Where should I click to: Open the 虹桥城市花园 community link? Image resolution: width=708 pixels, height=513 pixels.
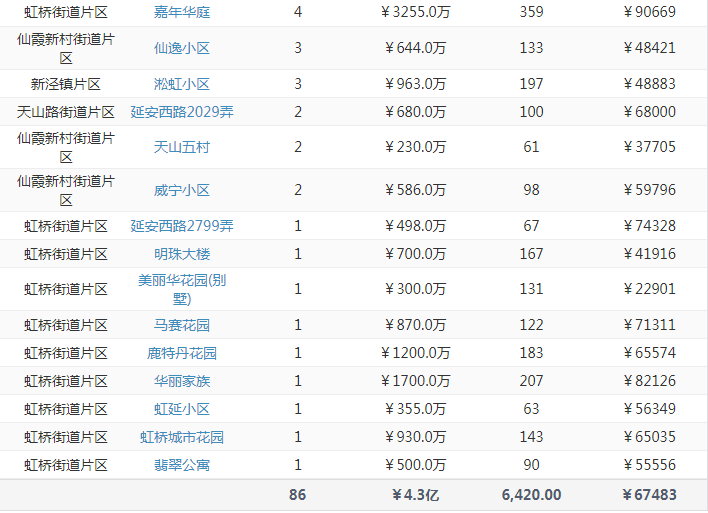(182, 437)
